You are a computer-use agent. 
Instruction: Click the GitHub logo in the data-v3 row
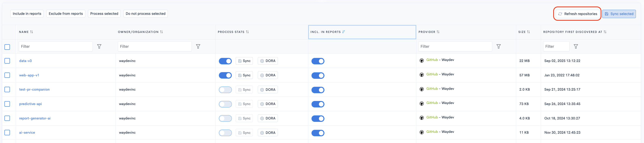point(421,61)
